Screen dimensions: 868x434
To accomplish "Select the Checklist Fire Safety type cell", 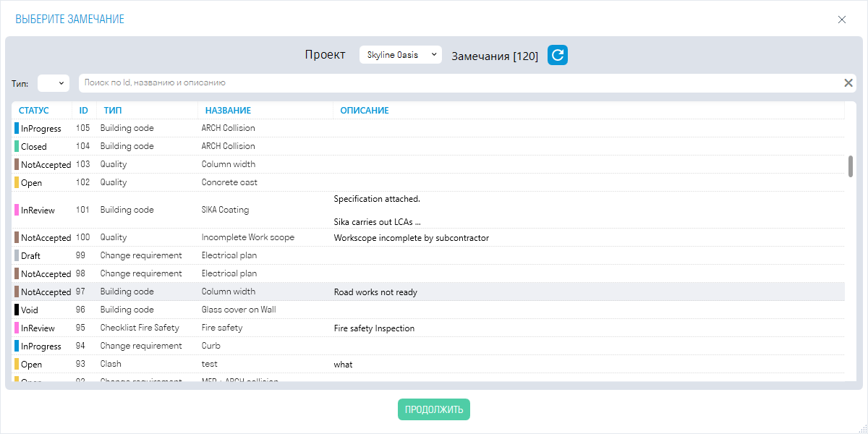I will click(140, 328).
